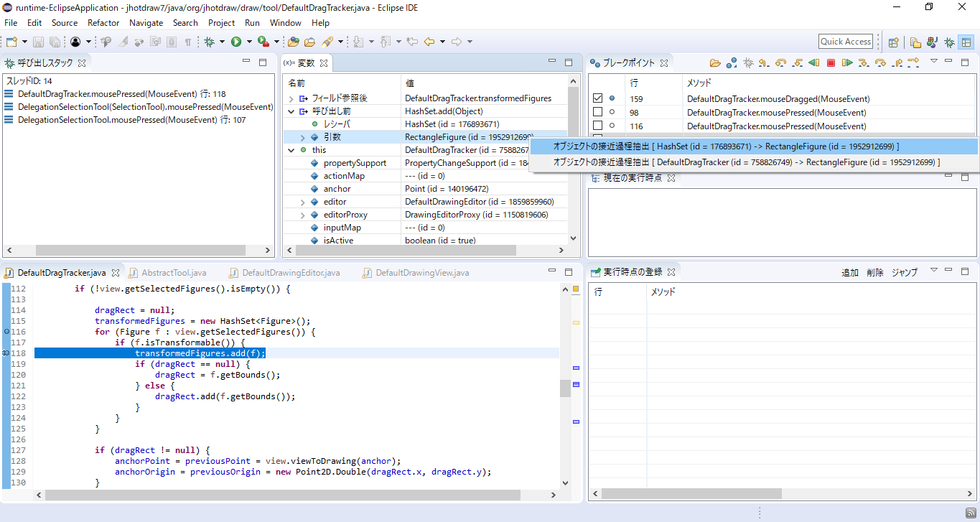Choose the HashSet to RectangleFigure extraction entry
Screen dimensions: 980x522
pos(754,146)
